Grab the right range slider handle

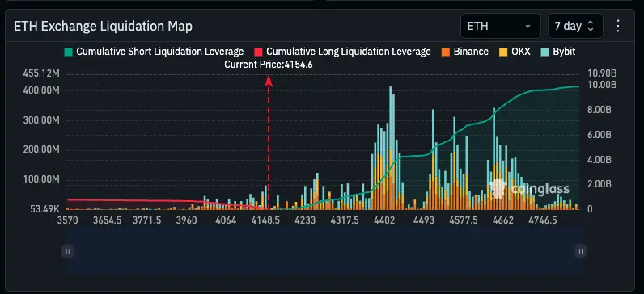click(580, 251)
